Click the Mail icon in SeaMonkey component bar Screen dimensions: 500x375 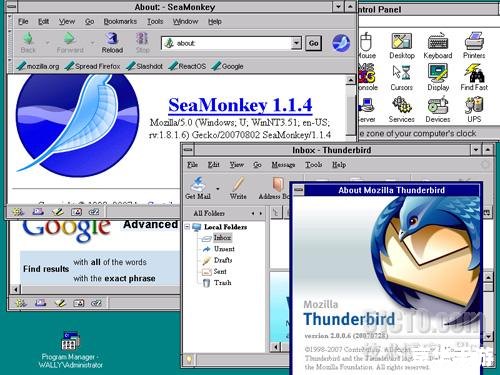[x=38, y=212]
